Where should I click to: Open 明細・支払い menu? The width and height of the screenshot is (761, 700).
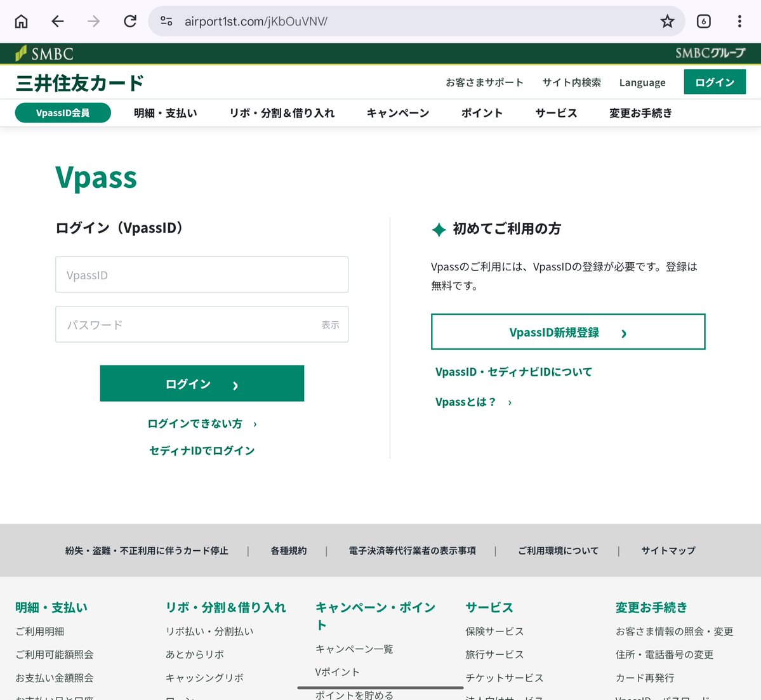(166, 113)
